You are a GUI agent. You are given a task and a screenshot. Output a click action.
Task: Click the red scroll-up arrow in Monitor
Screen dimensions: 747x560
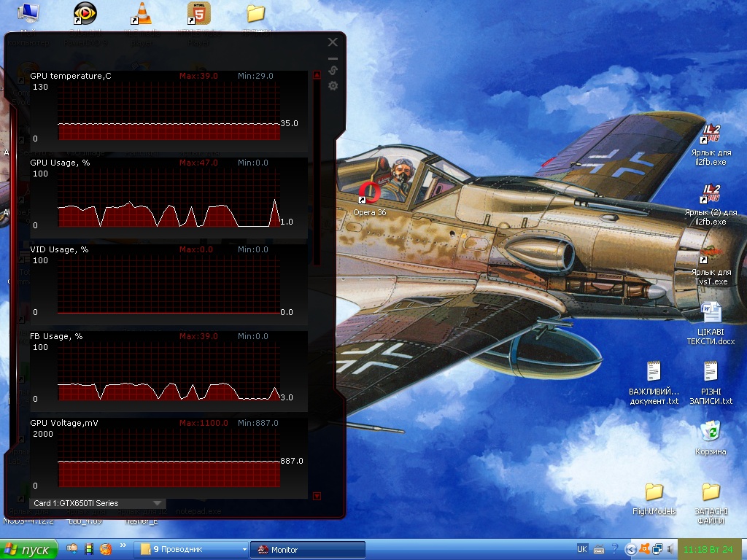coord(317,75)
